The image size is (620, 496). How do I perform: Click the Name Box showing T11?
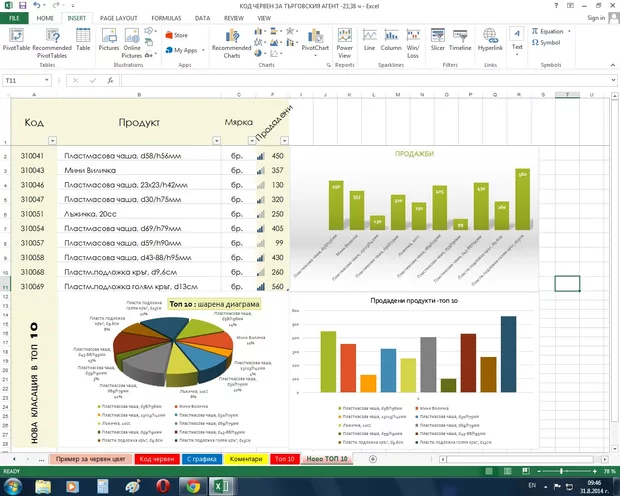30,80
